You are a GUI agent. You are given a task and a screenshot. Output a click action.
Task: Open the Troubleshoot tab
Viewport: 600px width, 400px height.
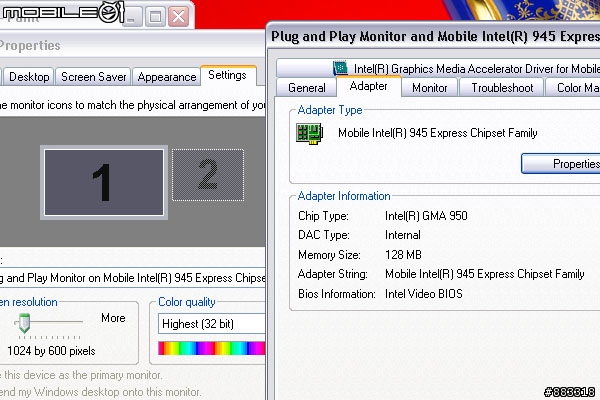click(x=502, y=88)
